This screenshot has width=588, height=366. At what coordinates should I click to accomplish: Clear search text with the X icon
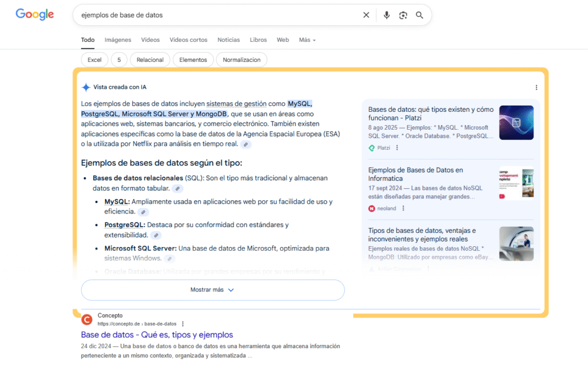coord(366,15)
